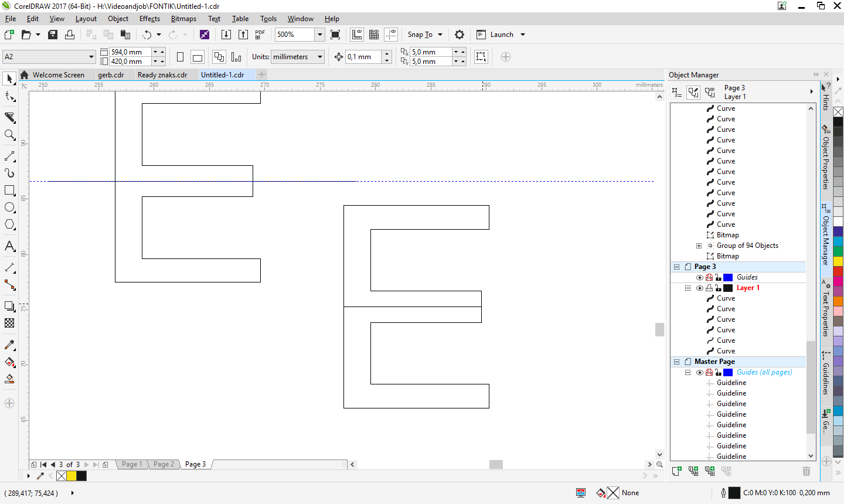Open the Hints docker tab
The height and width of the screenshot is (504, 844).
coord(826,96)
